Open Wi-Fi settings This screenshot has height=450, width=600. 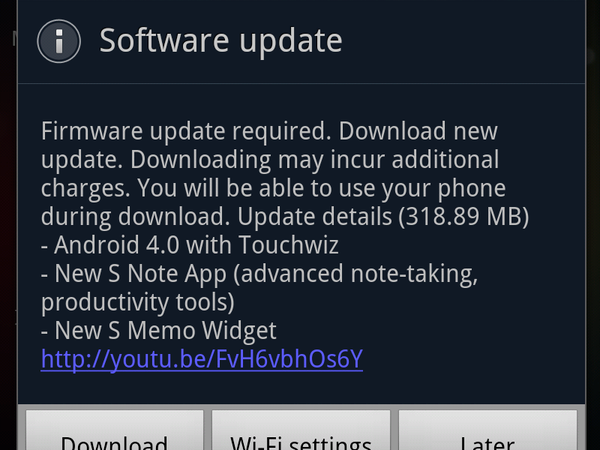coord(301,430)
